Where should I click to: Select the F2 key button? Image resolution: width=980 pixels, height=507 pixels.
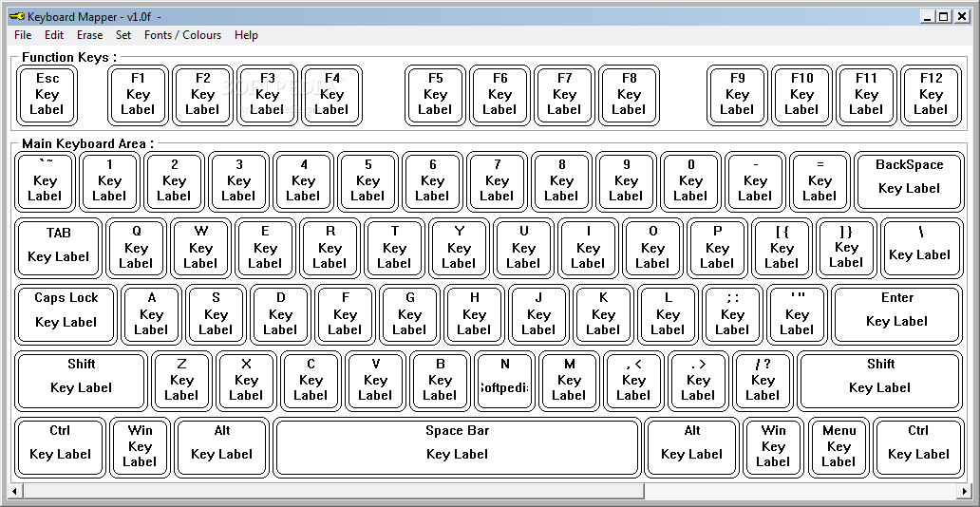tap(203, 95)
